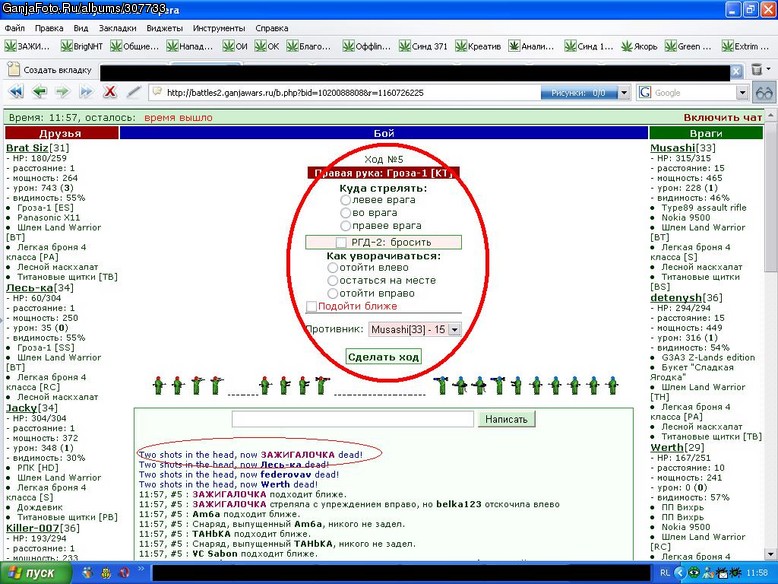Click the 'Написать' chat button
Image resolution: width=778 pixels, height=584 pixels.
point(507,419)
